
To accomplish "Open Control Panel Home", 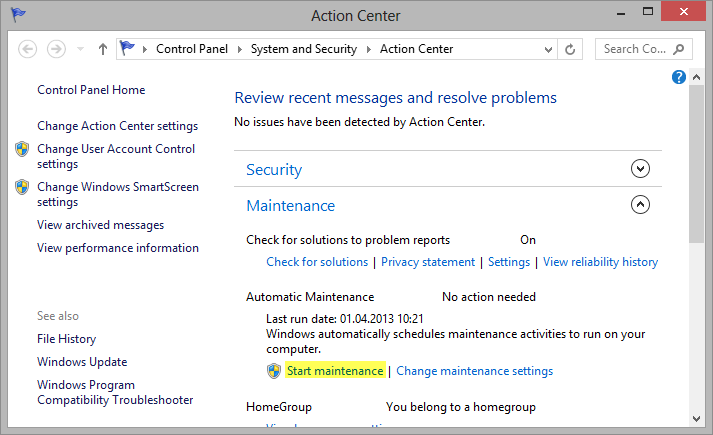I will [x=91, y=90].
